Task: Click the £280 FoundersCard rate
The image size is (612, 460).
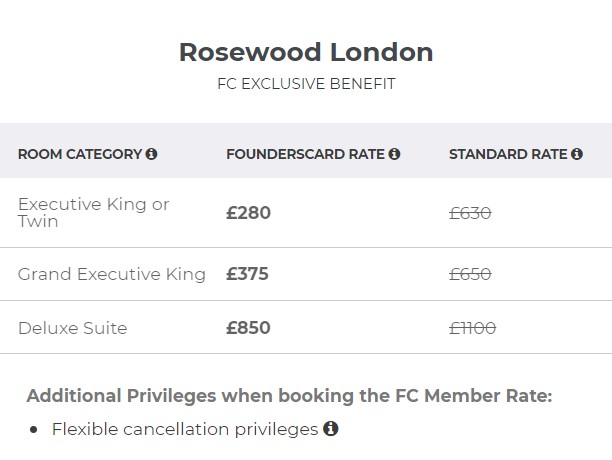Action: (x=248, y=213)
